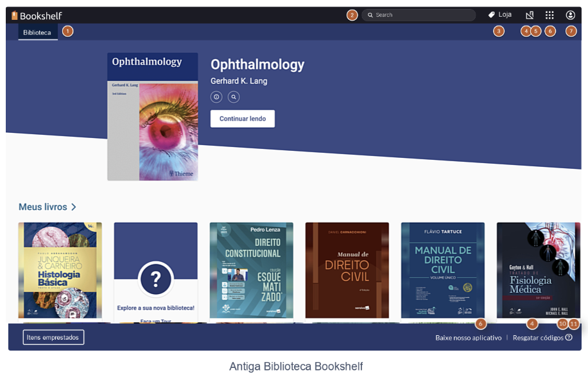Open the Meus livros heading link

43,207
